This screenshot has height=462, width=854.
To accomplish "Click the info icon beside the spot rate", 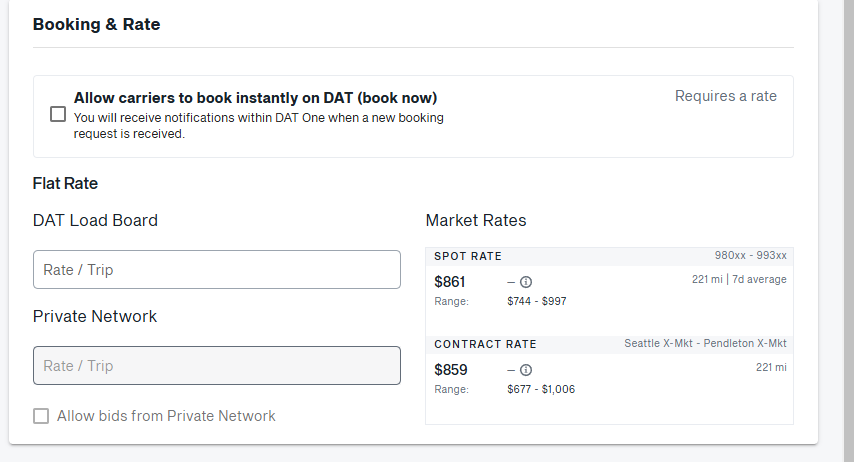I will coord(526,282).
